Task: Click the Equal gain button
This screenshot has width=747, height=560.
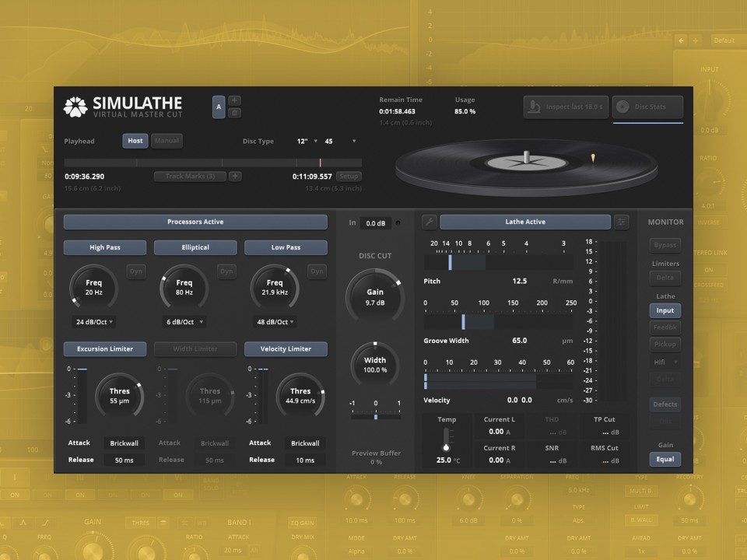Action: pos(665,459)
